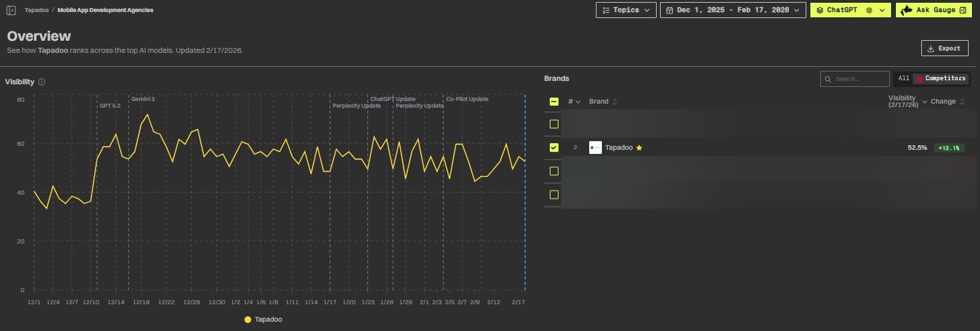The height and width of the screenshot is (331, 980).
Task: Uncheck the Tapadoo row checkbox
Action: click(x=554, y=148)
